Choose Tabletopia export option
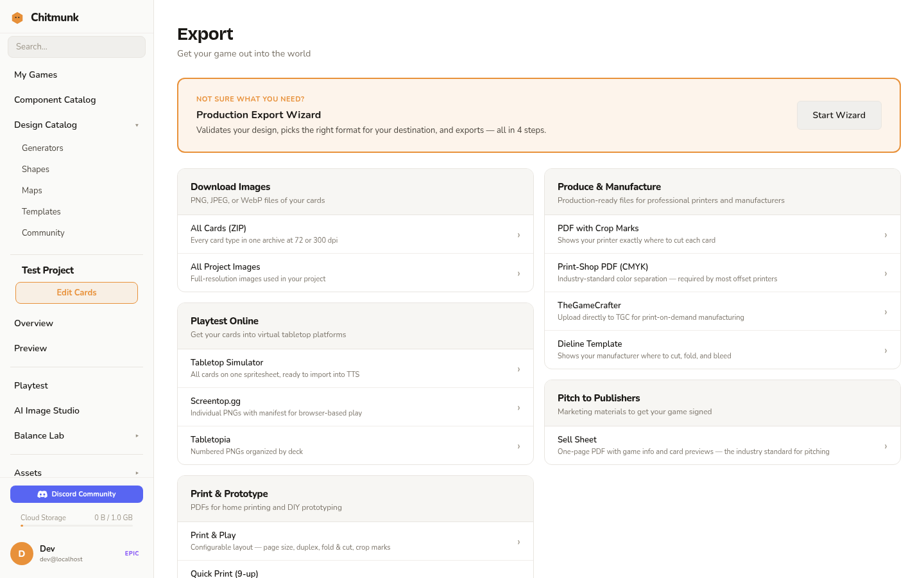The width and height of the screenshot is (924, 578). tap(355, 446)
